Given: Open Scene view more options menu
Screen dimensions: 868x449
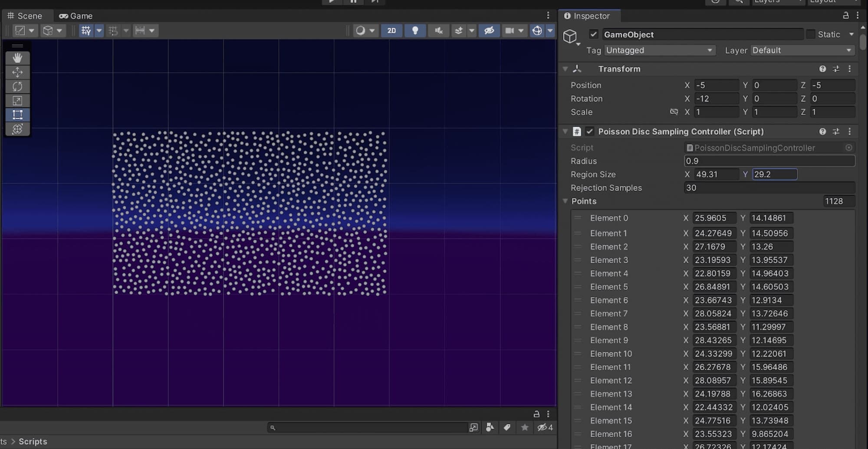Looking at the screenshot, I should pos(548,15).
